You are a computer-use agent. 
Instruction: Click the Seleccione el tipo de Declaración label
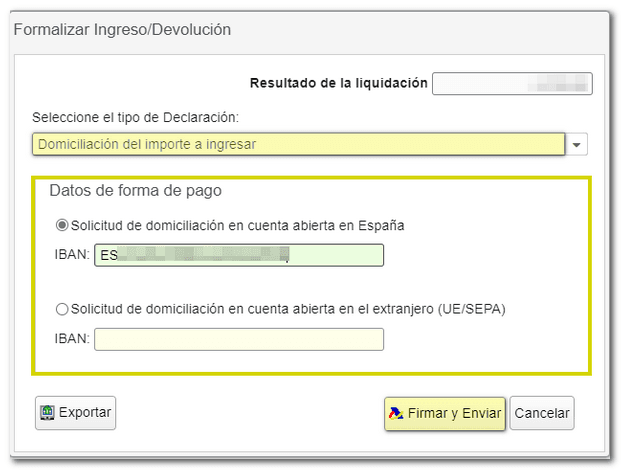135,118
